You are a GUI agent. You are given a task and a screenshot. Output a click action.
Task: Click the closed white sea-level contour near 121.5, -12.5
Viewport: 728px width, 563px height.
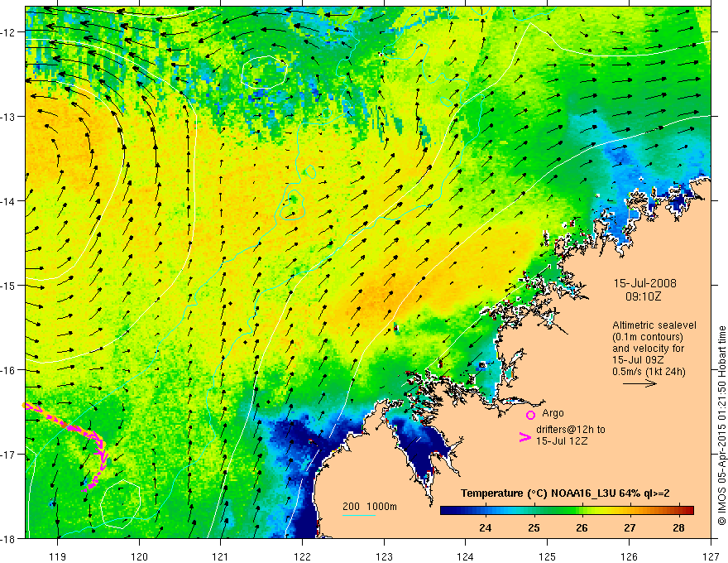pos(264,72)
